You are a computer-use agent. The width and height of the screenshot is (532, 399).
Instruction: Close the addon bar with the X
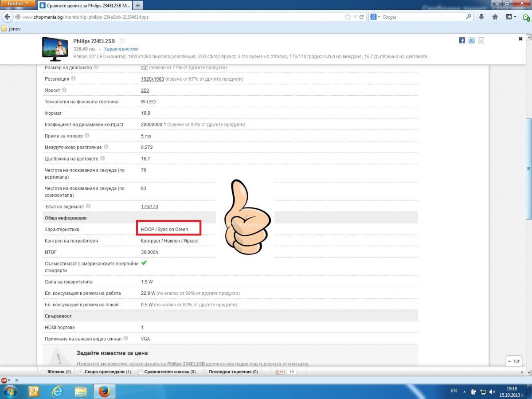tap(17, 380)
